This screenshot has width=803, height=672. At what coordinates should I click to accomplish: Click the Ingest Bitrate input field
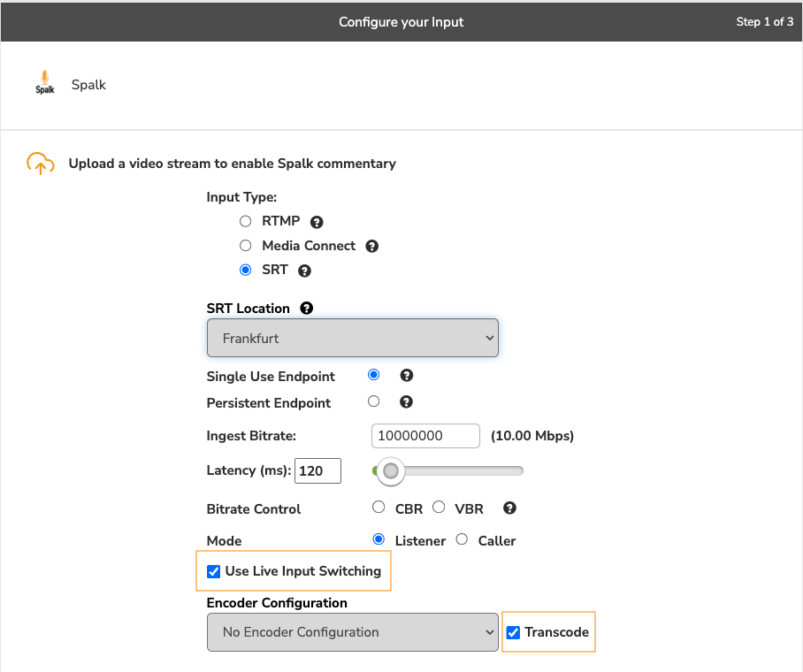426,436
